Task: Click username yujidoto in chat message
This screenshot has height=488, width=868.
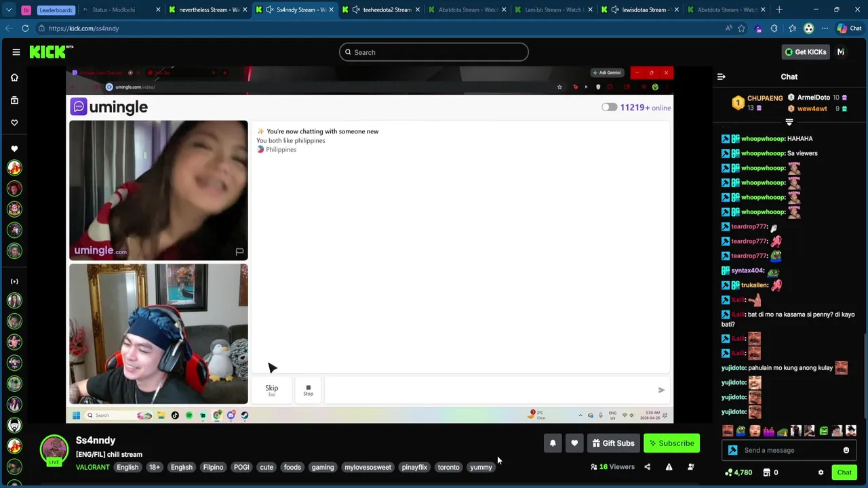Action: coord(734,368)
